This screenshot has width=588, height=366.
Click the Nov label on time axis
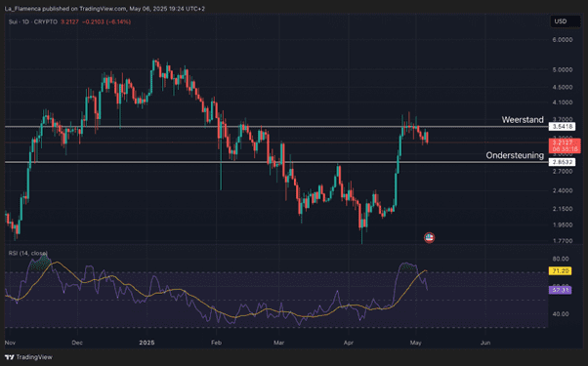tap(10, 343)
